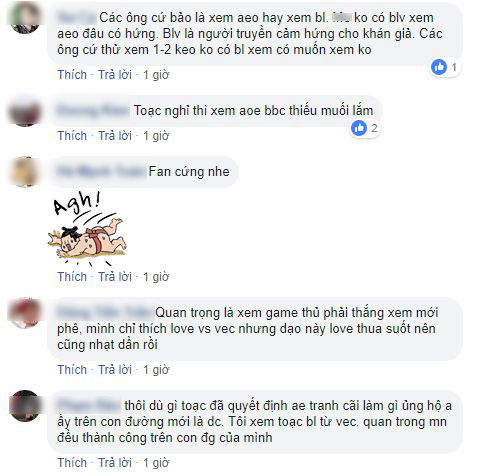
Task: Like the 'Fan cứng nhe' sticker comment
Action: [x=72, y=277]
